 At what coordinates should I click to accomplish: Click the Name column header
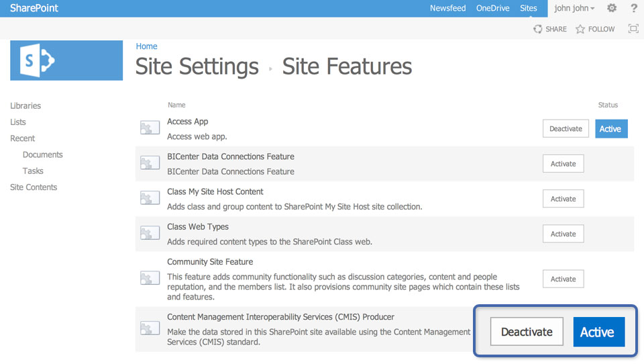coord(176,105)
